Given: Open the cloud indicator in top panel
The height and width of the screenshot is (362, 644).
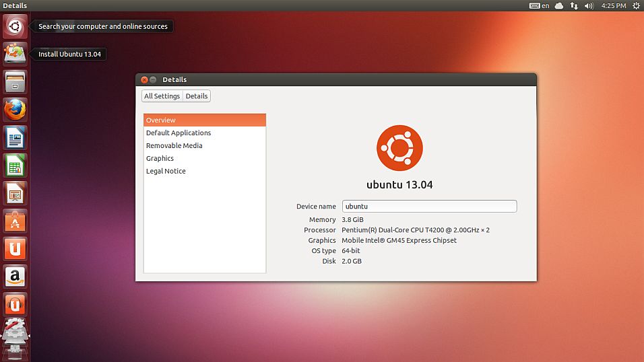Looking at the screenshot, I should coord(559,6).
